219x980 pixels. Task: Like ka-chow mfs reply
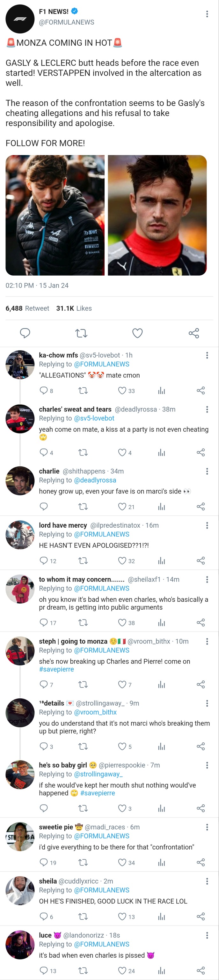click(122, 391)
